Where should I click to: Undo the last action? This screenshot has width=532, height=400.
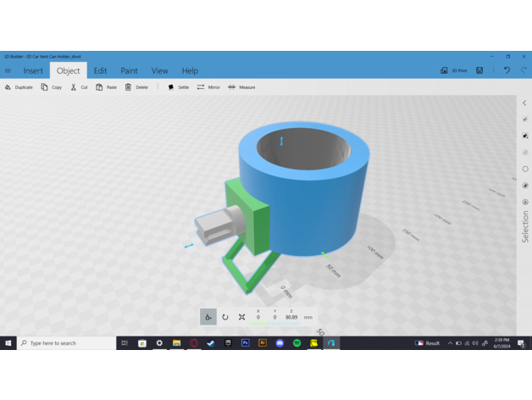pyautogui.click(x=507, y=71)
